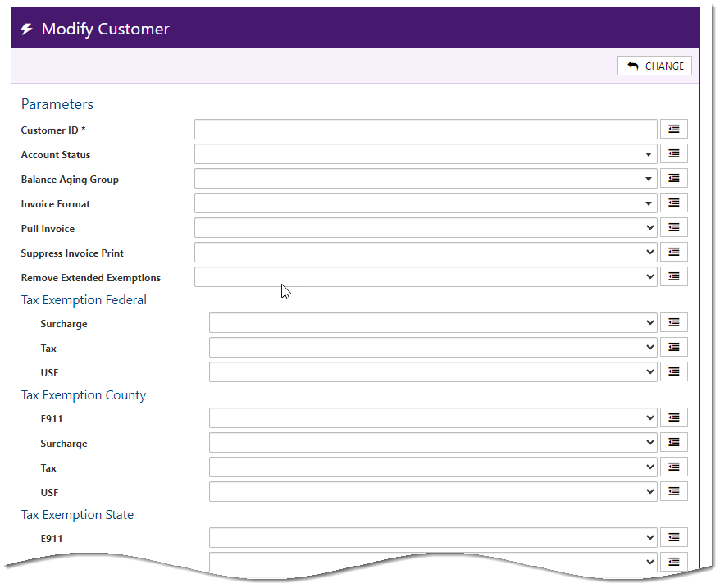Click list icon beside County E911 field
720x588 pixels.
pyautogui.click(x=673, y=418)
